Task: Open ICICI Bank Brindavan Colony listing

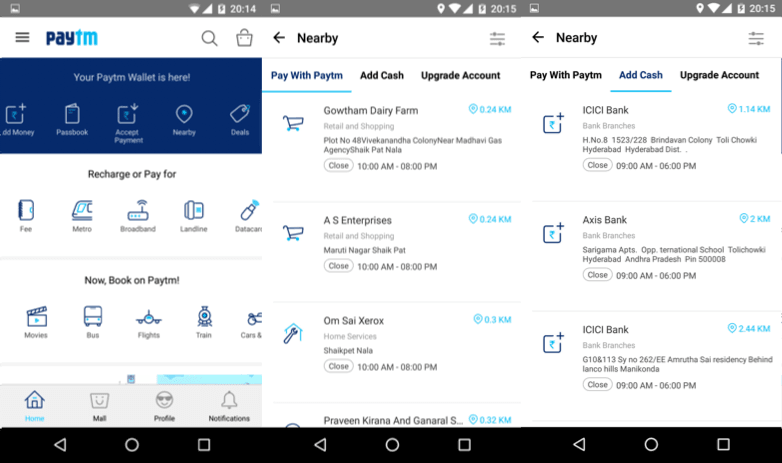Action: (652, 147)
